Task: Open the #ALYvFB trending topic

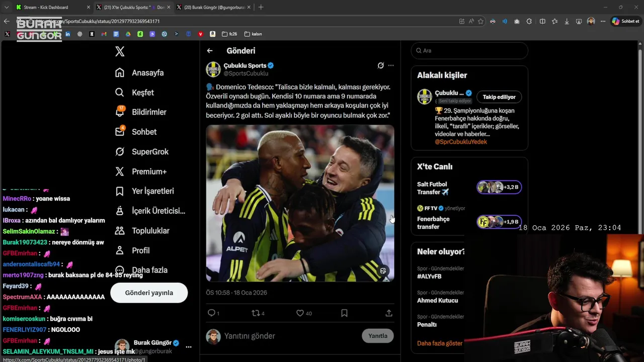Action: tap(429, 277)
